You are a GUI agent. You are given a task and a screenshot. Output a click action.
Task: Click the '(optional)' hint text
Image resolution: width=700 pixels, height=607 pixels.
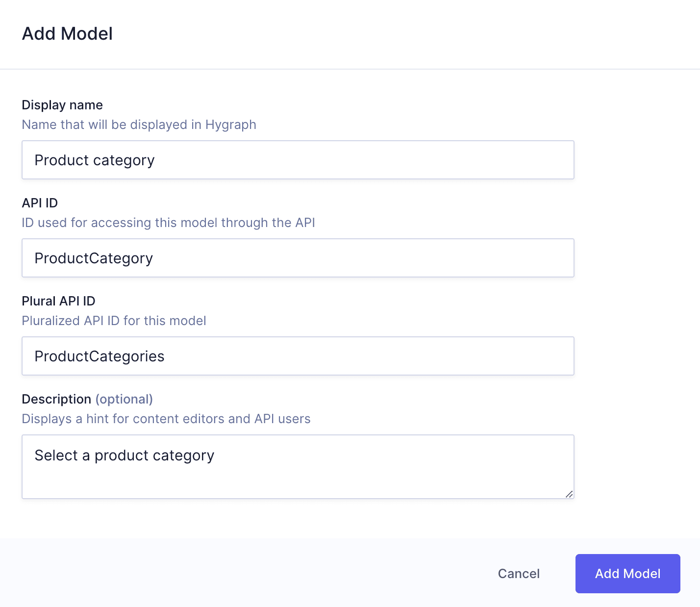pos(125,399)
